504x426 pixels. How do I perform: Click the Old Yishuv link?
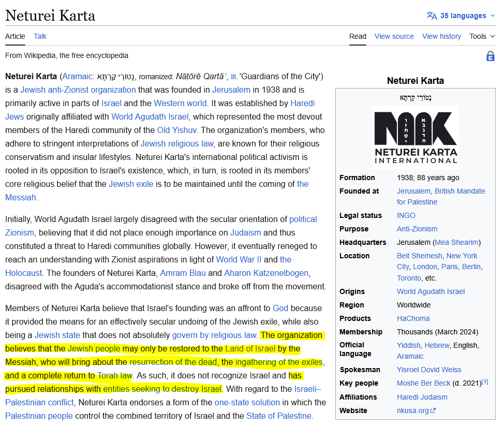(177, 130)
